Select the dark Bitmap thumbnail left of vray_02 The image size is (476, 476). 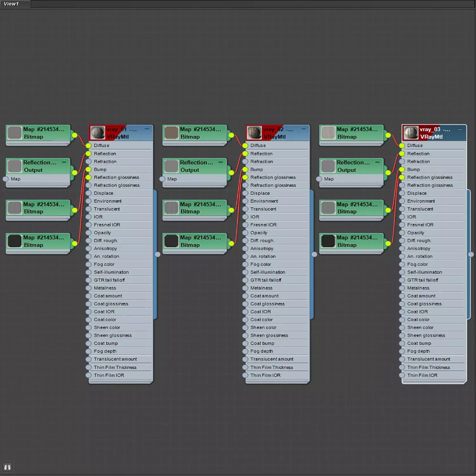point(171,241)
